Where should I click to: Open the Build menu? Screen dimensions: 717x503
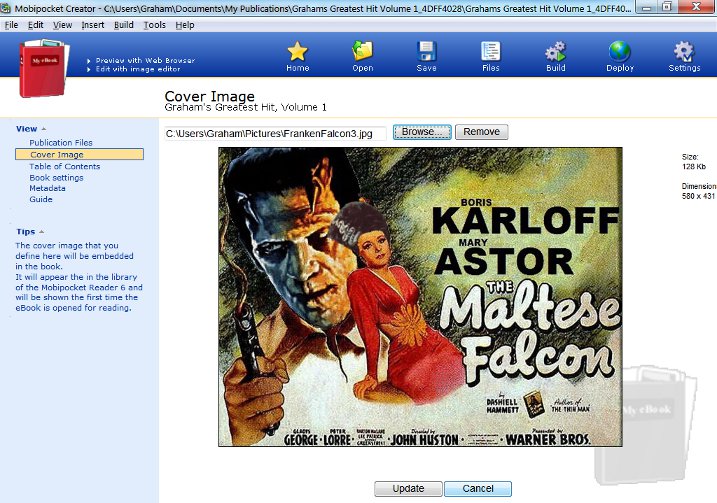(x=123, y=25)
